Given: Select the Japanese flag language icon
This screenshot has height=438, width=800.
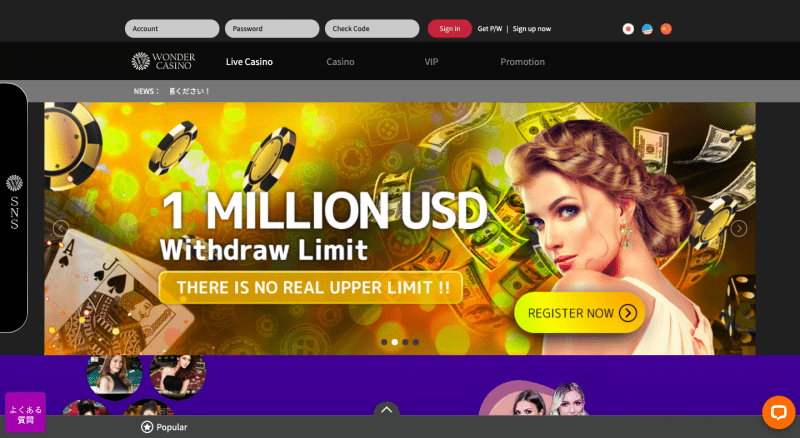Looking at the screenshot, I should point(628,29).
